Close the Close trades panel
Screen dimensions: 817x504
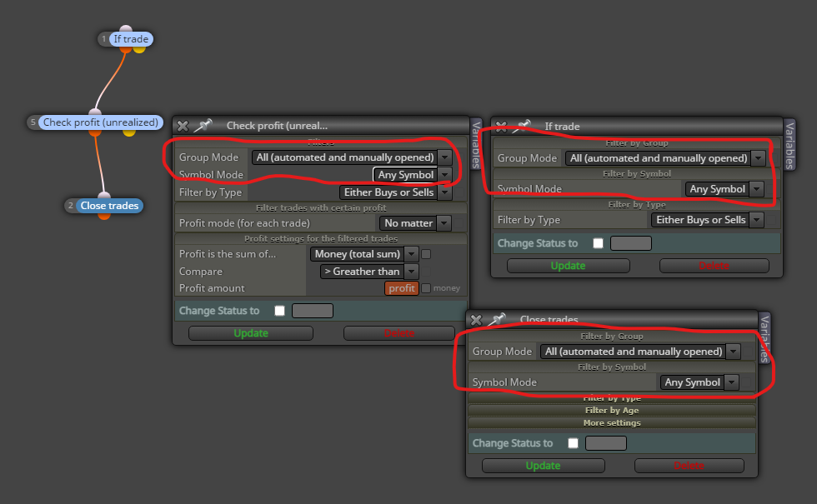pos(476,320)
